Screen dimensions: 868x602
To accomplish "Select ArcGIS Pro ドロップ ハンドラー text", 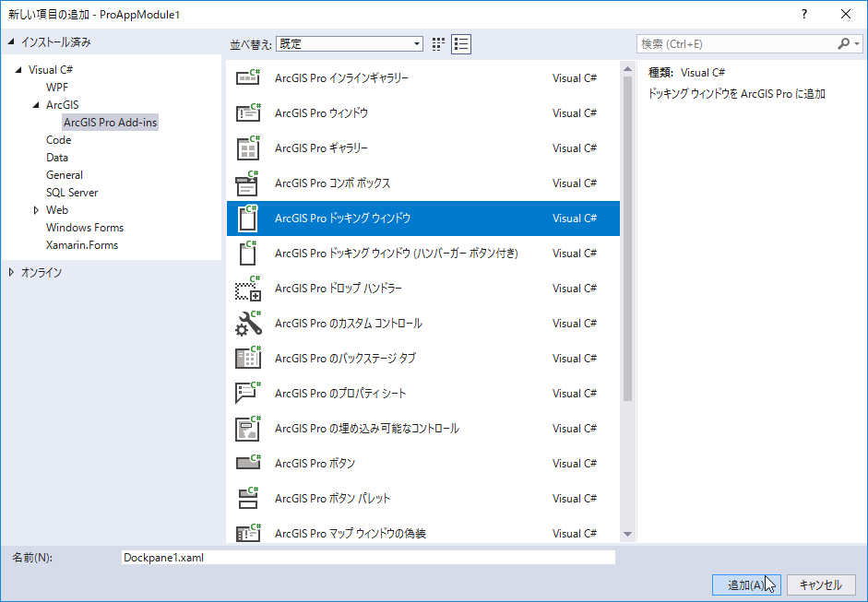I will 339,289.
